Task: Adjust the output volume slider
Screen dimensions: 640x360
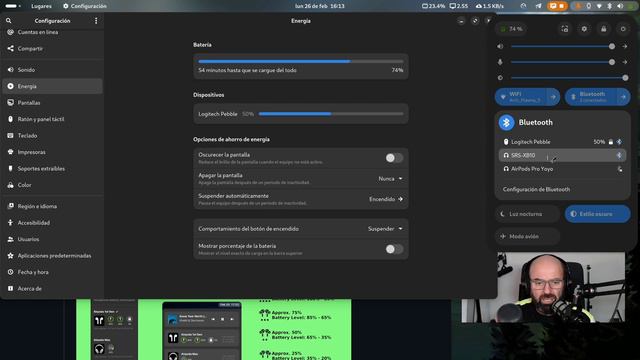Action: (563, 47)
